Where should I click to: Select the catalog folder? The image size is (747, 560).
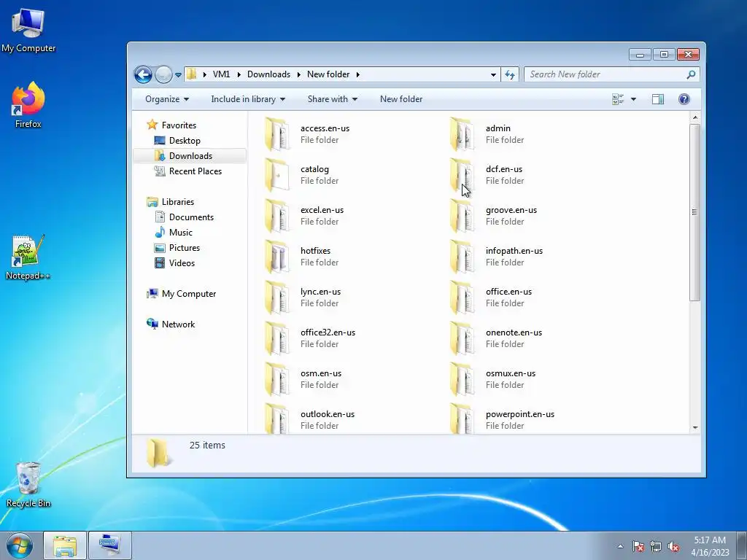point(301,175)
